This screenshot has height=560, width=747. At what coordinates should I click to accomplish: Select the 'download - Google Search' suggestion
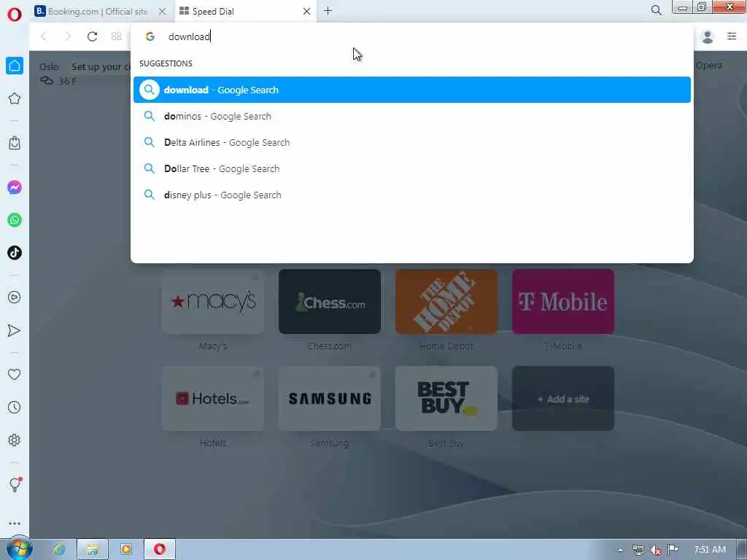412,90
